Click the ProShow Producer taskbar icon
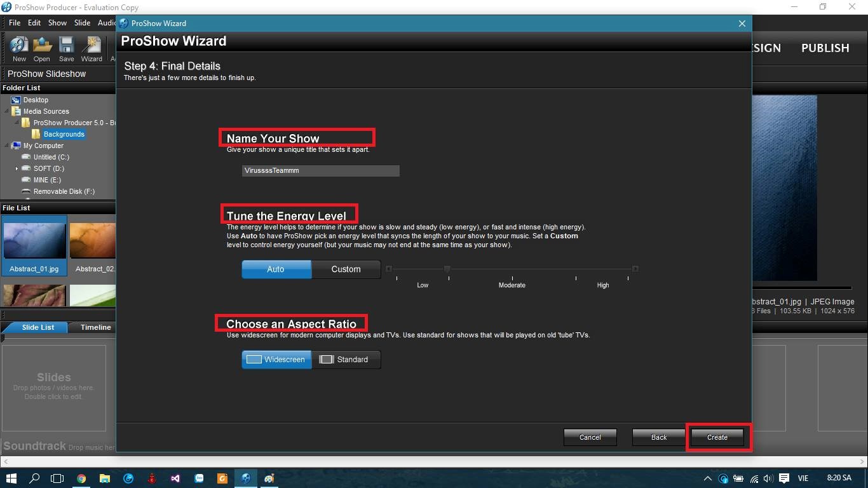The width and height of the screenshot is (868, 488). [246, 478]
